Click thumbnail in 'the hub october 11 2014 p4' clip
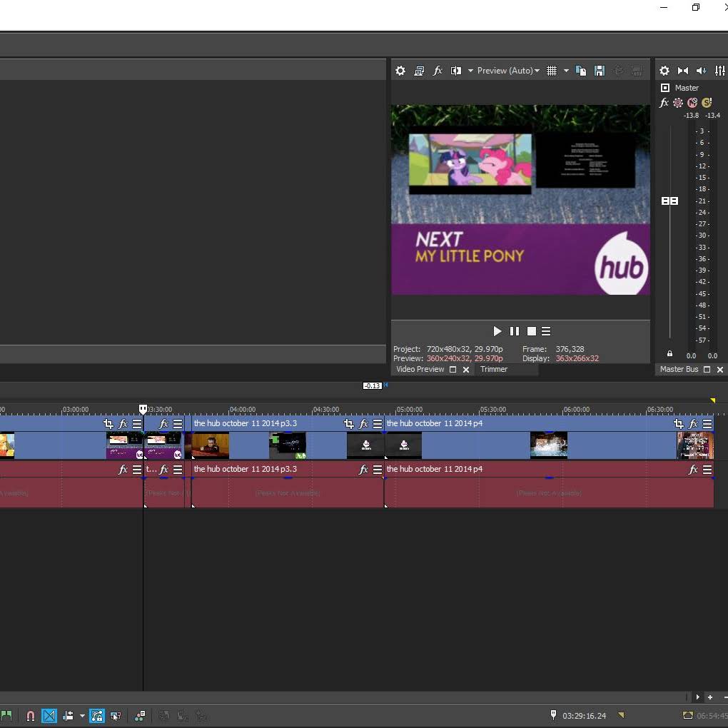This screenshot has width=728, height=728. click(x=548, y=445)
